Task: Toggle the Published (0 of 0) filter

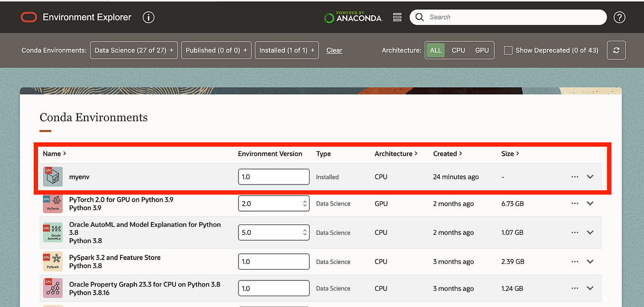Action: [x=216, y=50]
